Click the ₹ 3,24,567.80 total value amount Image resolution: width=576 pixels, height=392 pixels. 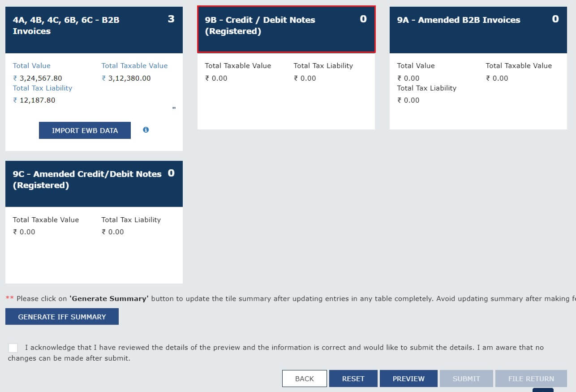38,78
